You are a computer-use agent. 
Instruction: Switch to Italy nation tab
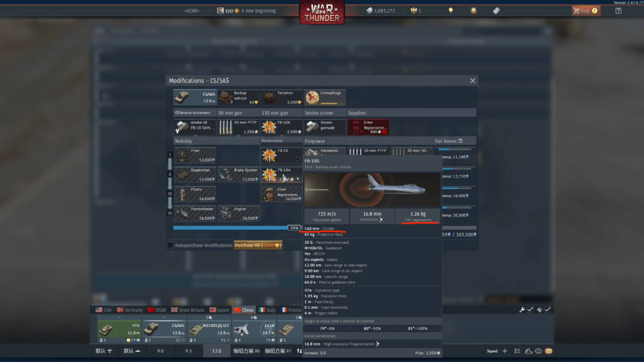[267, 310]
